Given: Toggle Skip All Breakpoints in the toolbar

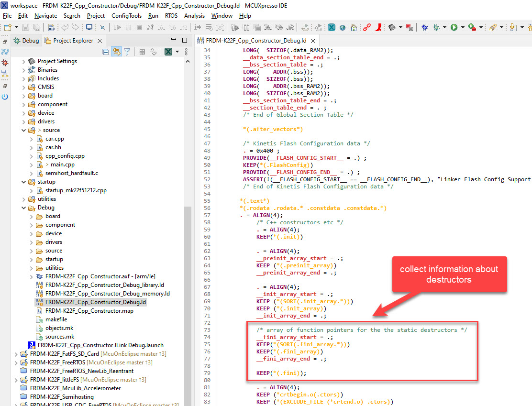Looking at the screenshot, I should (x=103, y=27).
